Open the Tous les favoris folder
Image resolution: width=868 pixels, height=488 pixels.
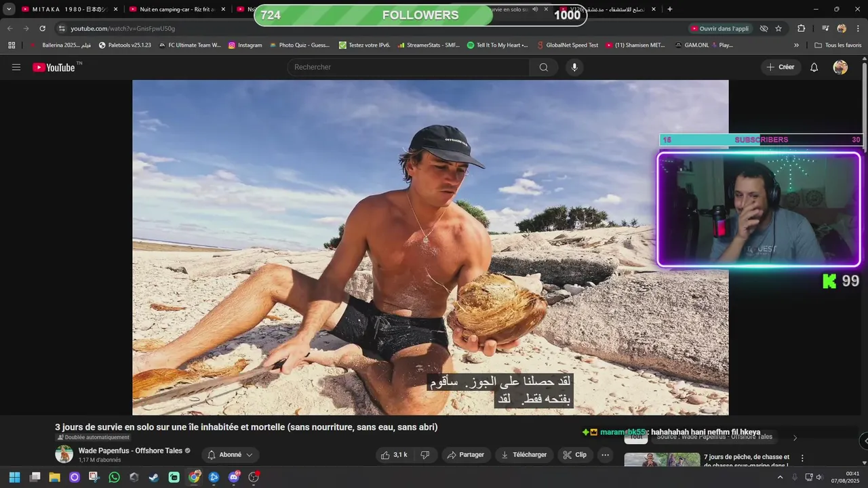[837, 45]
